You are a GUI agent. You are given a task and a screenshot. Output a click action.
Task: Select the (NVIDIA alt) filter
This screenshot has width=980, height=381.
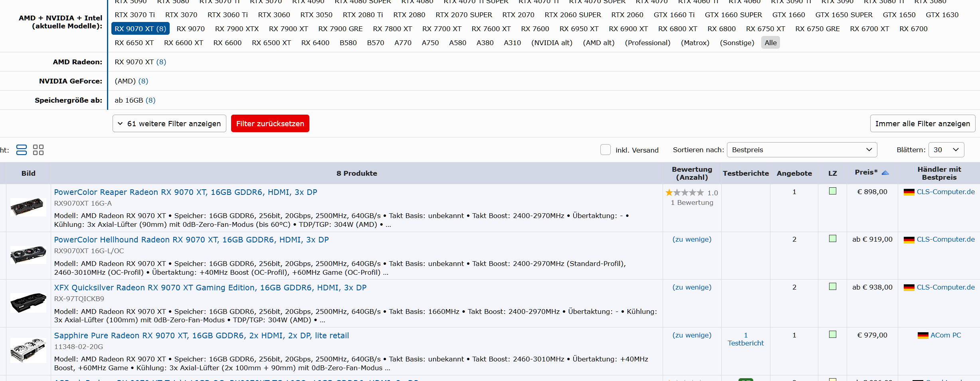[x=552, y=43]
